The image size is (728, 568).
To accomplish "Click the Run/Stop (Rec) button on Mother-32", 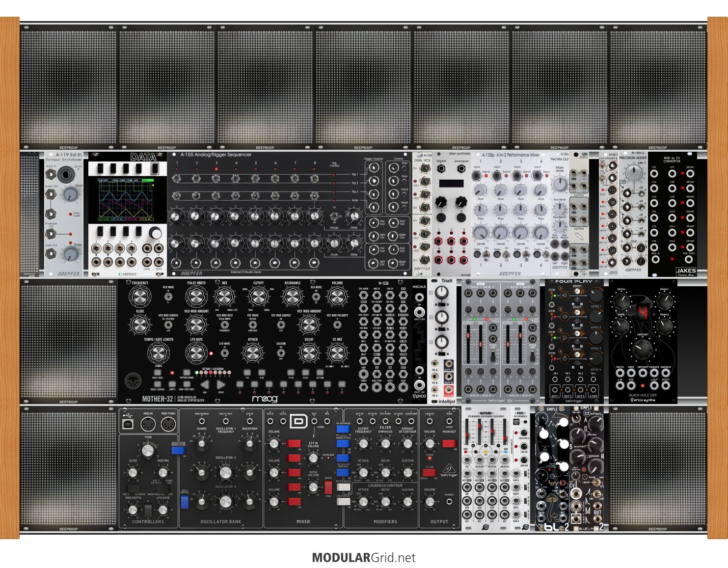I will point(187,384).
